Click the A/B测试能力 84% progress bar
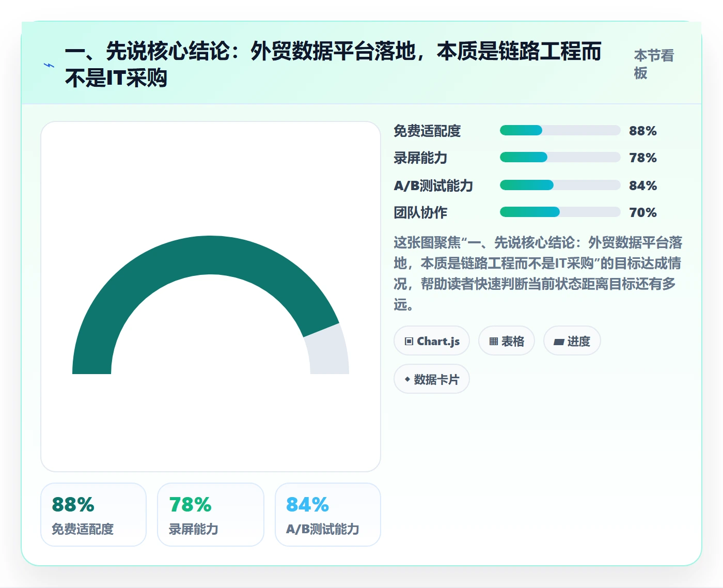723x588 pixels. click(560, 185)
